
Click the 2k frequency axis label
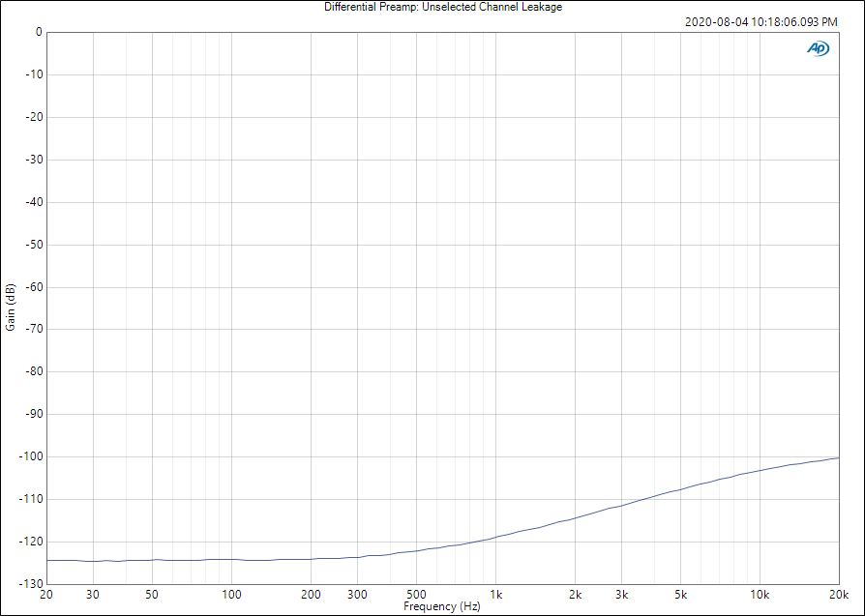tap(576, 595)
